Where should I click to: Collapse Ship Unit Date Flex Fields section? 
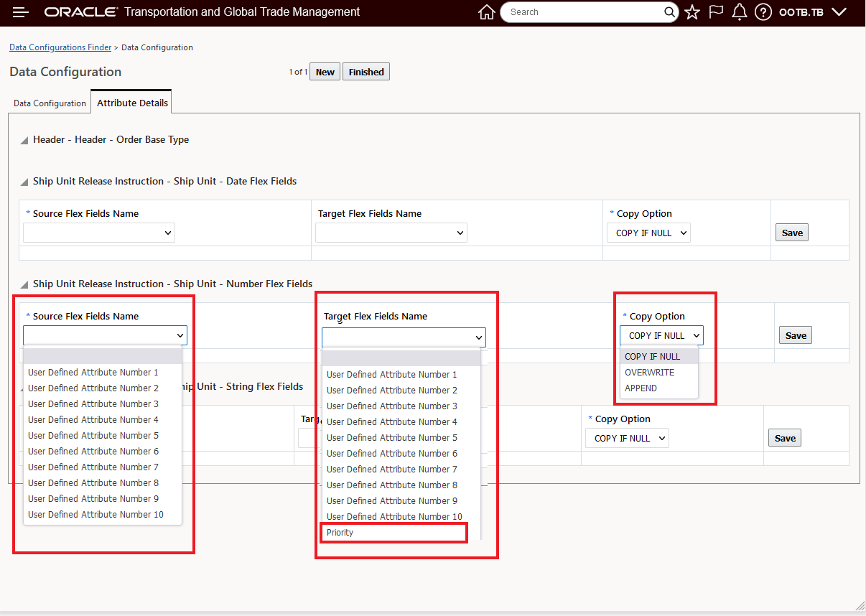pyautogui.click(x=24, y=182)
